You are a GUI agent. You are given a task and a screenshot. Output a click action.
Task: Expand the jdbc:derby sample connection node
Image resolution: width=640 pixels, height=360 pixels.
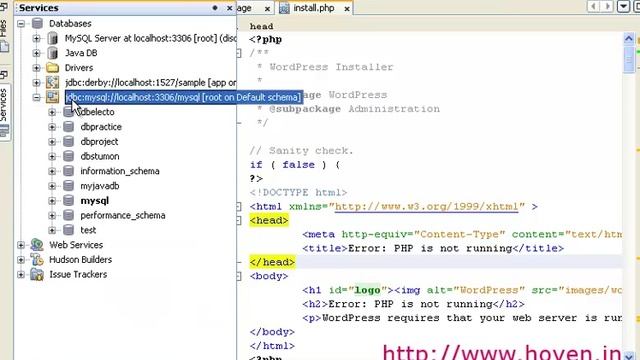tap(36, 82)
